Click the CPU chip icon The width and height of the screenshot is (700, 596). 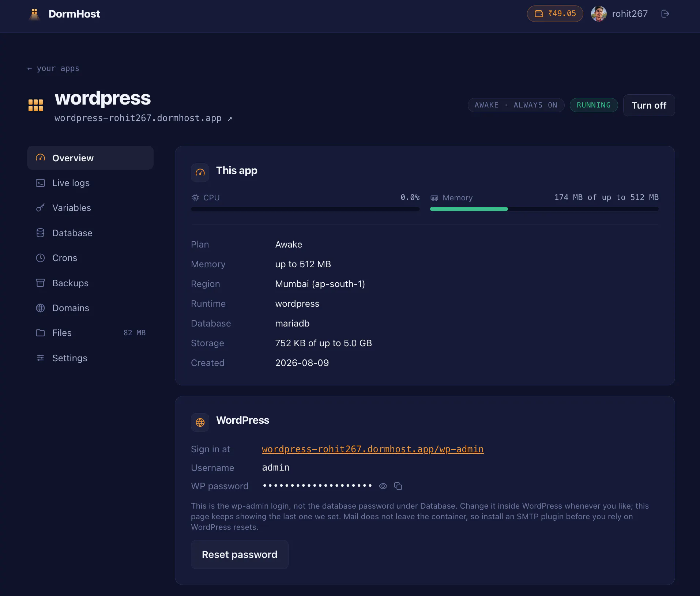195,198
